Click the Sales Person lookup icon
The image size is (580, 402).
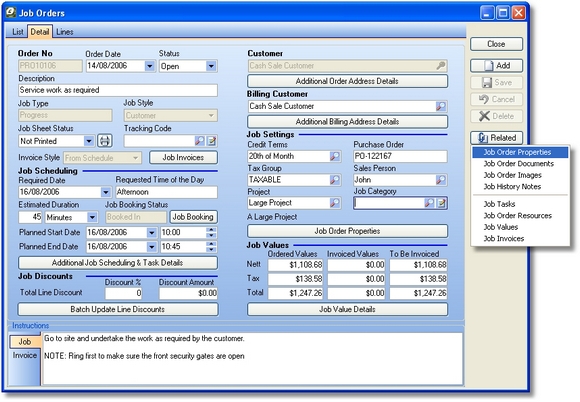[441, 180]
